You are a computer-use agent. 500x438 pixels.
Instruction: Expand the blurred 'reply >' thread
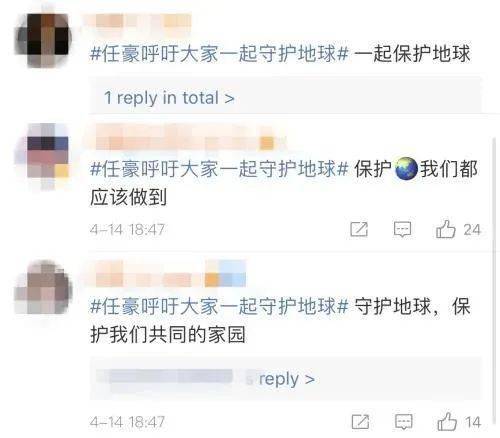coord(287,379)
